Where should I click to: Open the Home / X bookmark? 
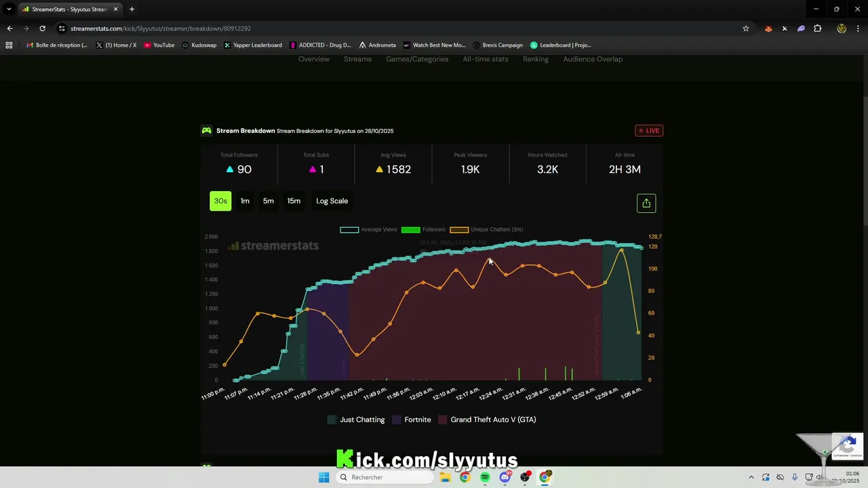pos(117,45)
